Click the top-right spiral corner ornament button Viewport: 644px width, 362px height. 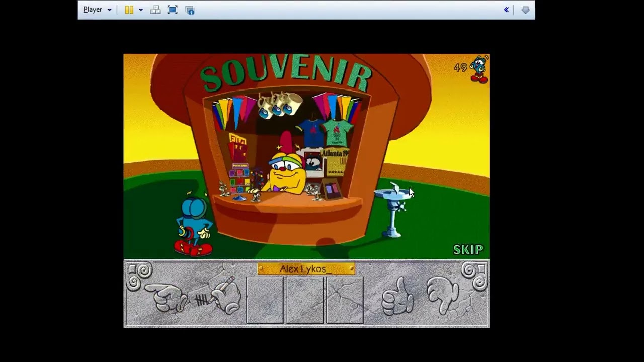474,276
